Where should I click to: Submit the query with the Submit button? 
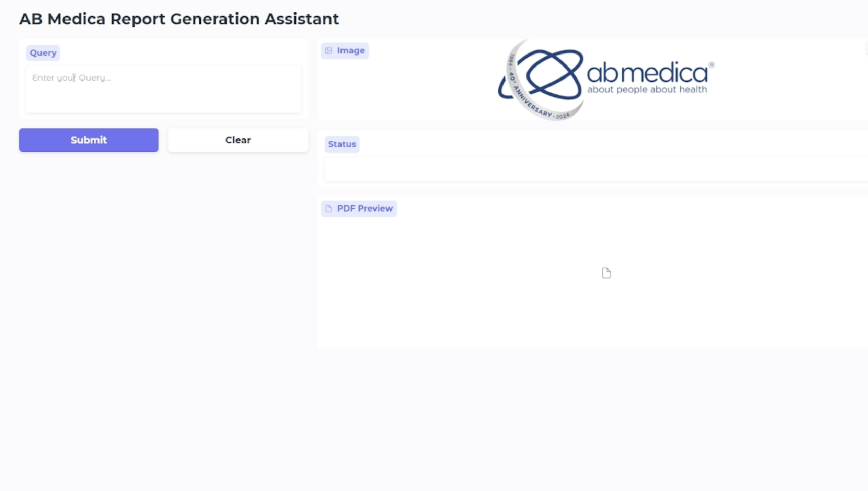pos(89,140)
